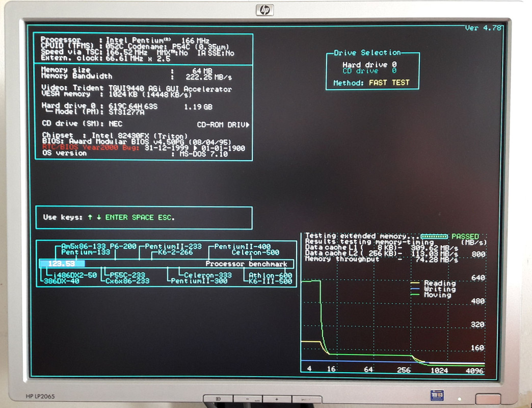Image resolution: width=532 pixels, height=408 pixels.
Task: Click the P6-200 benchmark marker
Action: pyautogui.click(x=123, y=246)
